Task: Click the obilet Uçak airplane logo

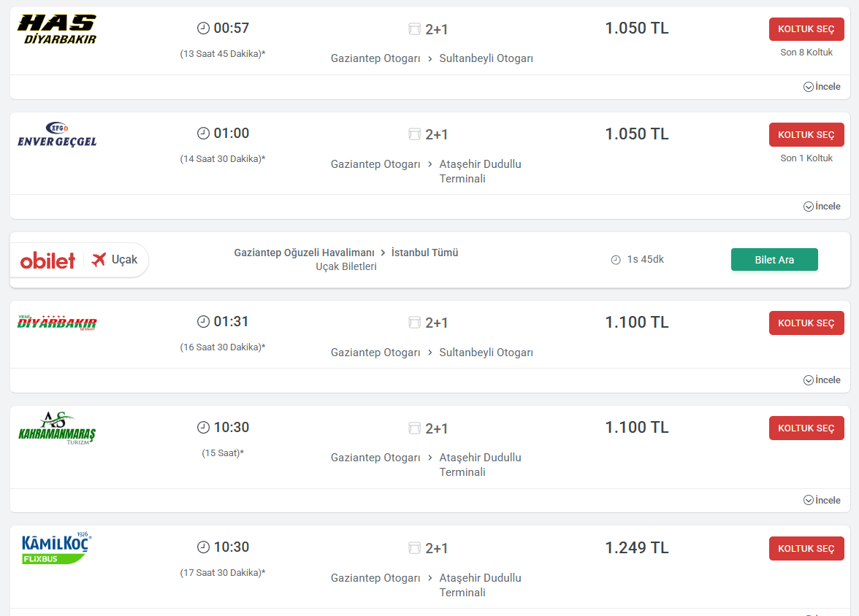Action: [79, 260]
